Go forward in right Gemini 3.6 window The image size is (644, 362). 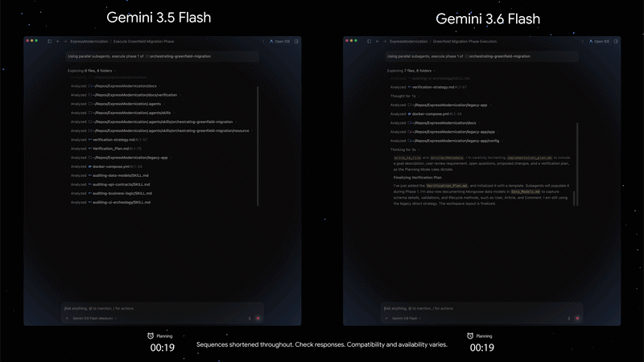coord(385,41)
